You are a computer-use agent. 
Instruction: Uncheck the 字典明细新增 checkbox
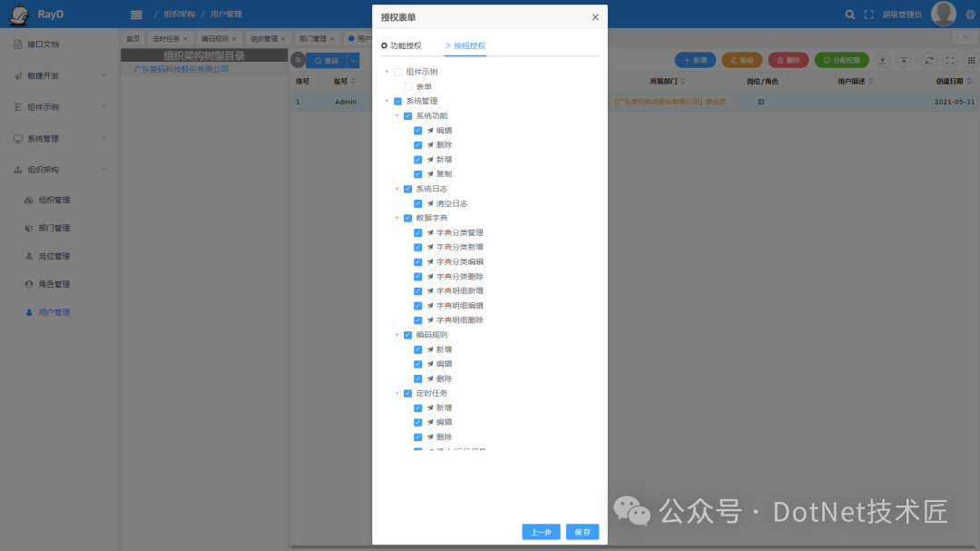click(x=417, y=290)
